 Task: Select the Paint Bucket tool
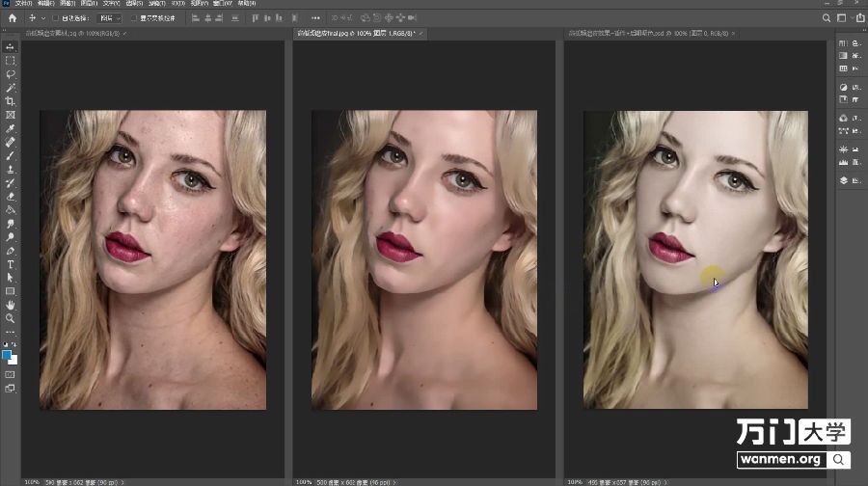tap(10, 210)
